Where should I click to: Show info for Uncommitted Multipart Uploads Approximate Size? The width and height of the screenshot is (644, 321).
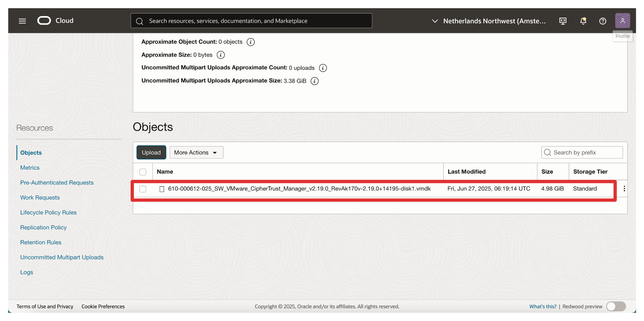pos(315,81)
